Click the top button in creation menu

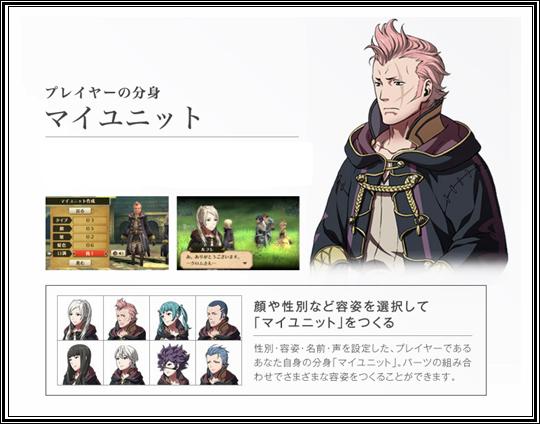tap(80, 210)
